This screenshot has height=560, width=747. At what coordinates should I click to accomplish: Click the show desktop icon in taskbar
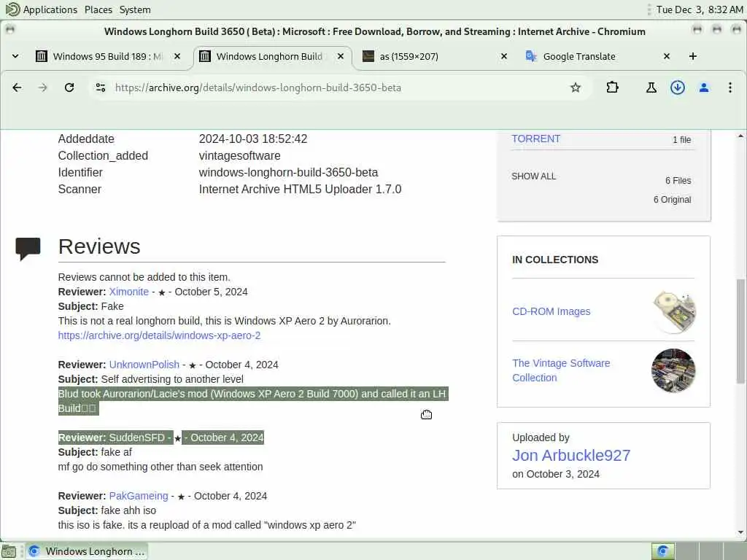9,551
